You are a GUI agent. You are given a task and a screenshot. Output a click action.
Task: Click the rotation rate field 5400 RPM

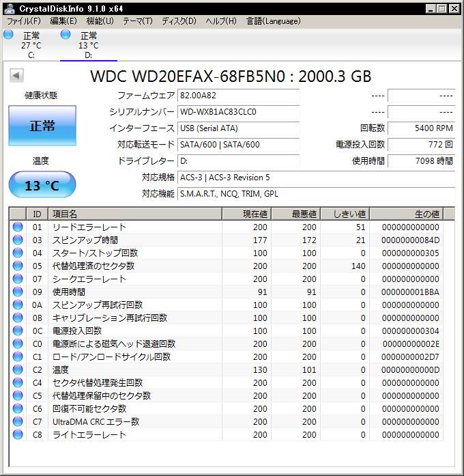pos(421,128)
